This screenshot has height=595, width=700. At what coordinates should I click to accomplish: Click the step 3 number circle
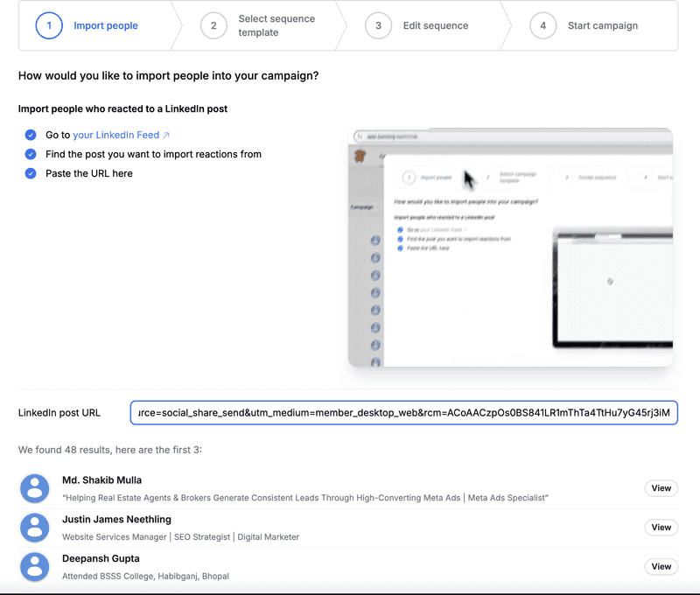point(378,25)
